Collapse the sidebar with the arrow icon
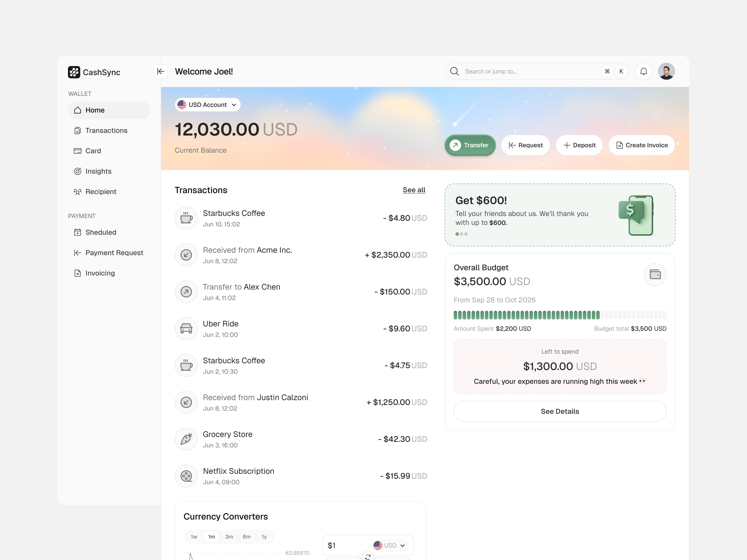Image resolution: width=747 pixels, height=560 pixels. tap(161, 71)
